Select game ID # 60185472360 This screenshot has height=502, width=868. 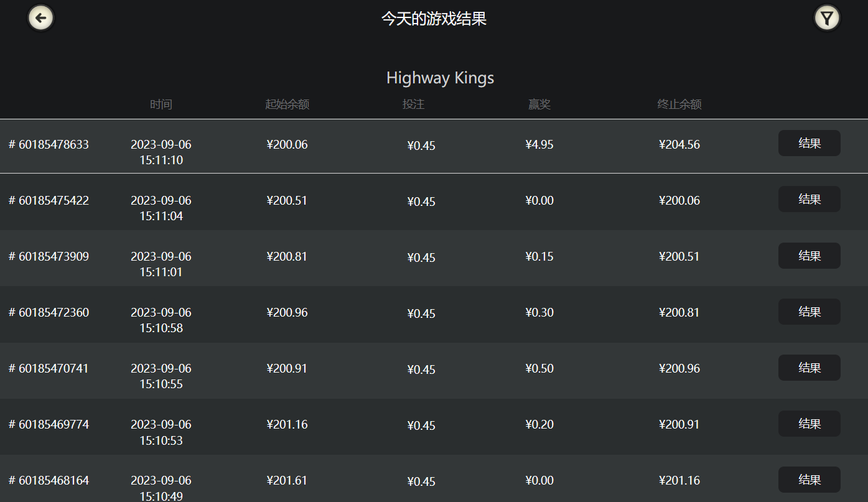pos(49,313)
